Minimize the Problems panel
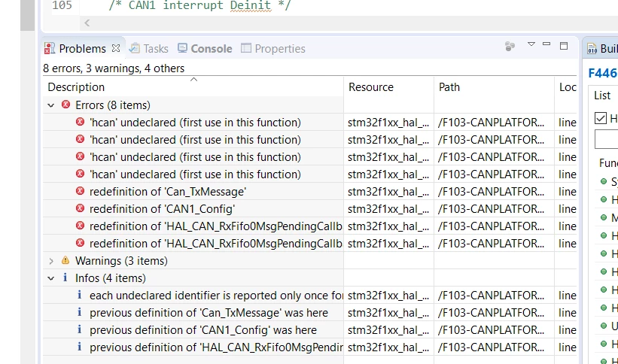618x364 pixels. coord(546,44)
